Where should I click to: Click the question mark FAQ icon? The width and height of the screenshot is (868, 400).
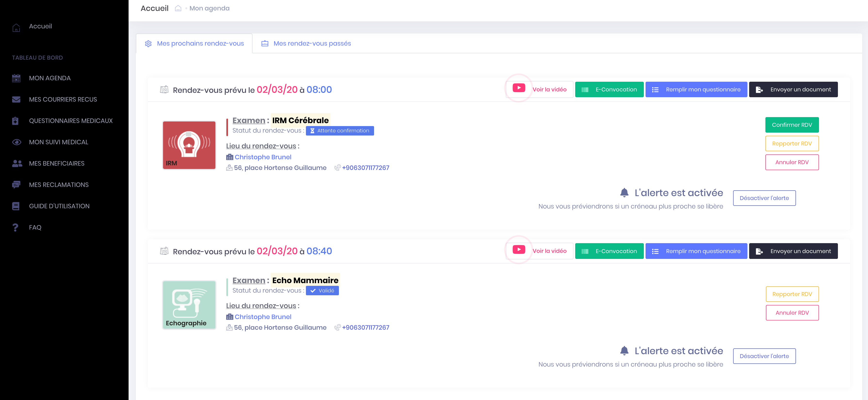pos(16,228)
